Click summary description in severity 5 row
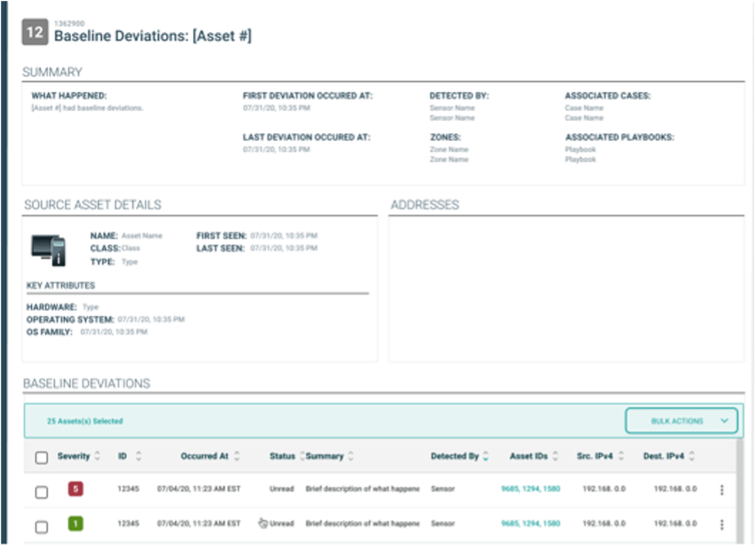Screen dimensions: 756x547 [362, 489]
